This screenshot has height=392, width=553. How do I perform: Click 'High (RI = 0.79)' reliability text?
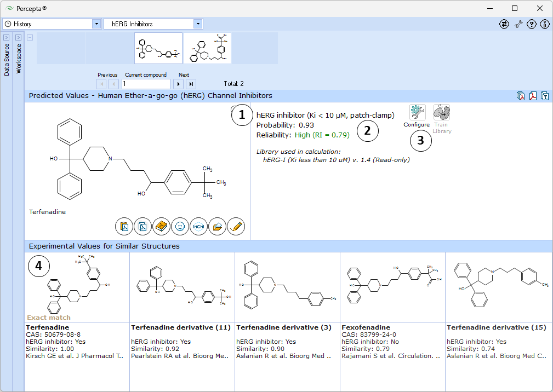pos(322,135)
